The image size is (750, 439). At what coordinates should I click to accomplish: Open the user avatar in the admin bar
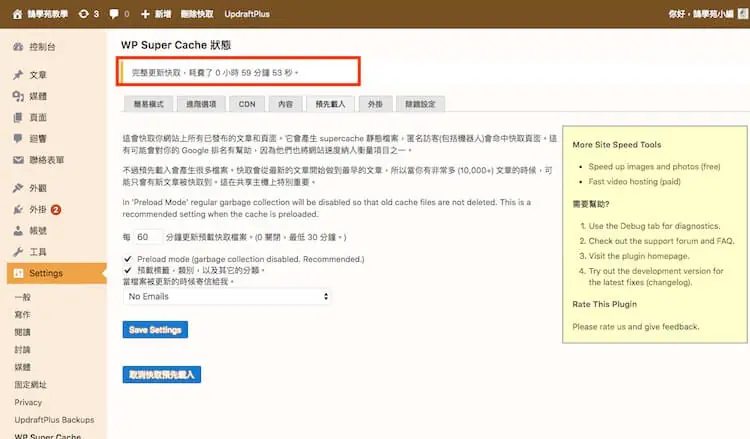click(743, 14)
